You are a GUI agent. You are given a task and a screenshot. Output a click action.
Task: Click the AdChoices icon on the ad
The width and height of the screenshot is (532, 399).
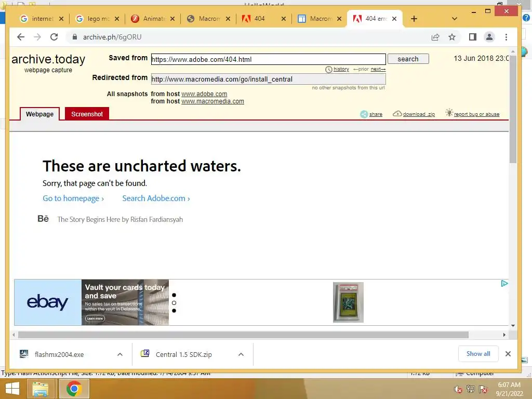coord(504,283)
